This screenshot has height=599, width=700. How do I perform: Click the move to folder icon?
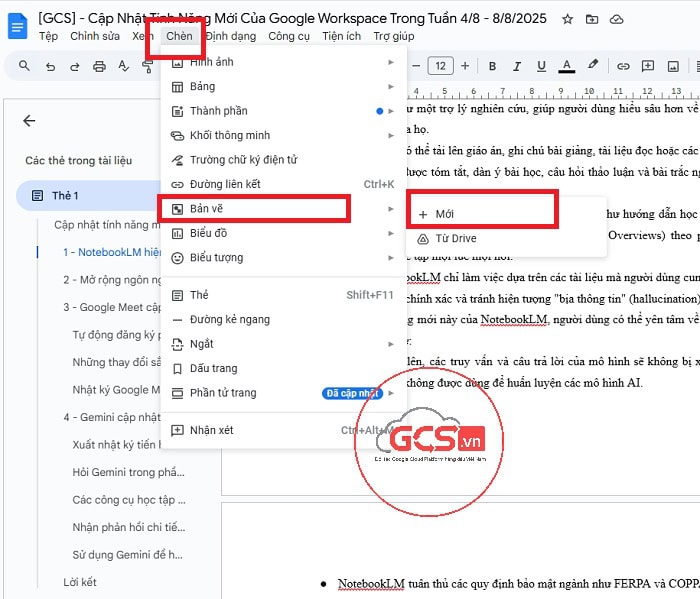[592, 19]
